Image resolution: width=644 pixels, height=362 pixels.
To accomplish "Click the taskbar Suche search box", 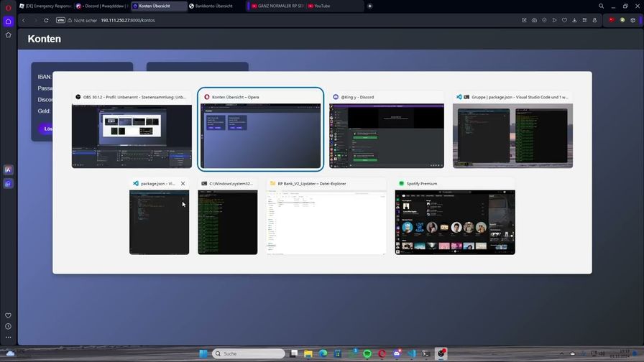I will point(249,353).
